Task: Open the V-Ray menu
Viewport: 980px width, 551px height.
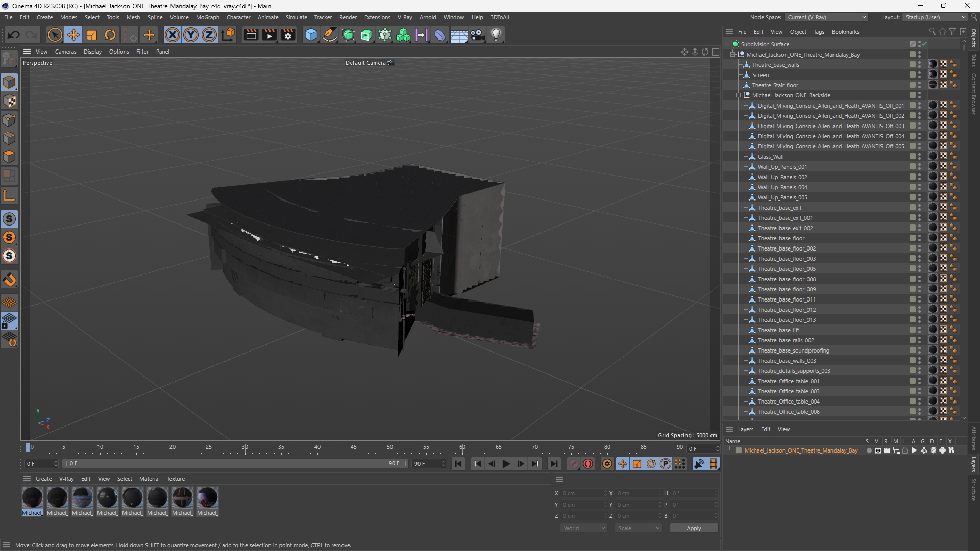Action: (x=405, y=17)
